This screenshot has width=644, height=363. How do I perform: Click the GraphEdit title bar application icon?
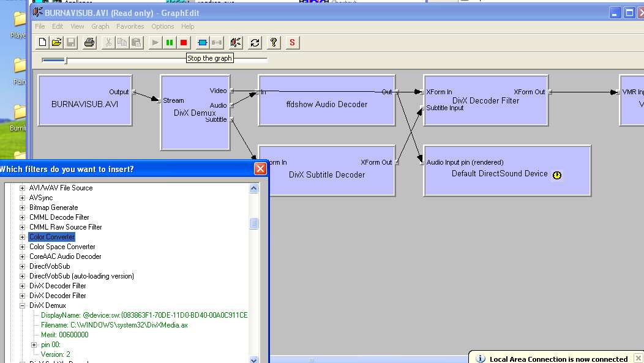[38, 13]
